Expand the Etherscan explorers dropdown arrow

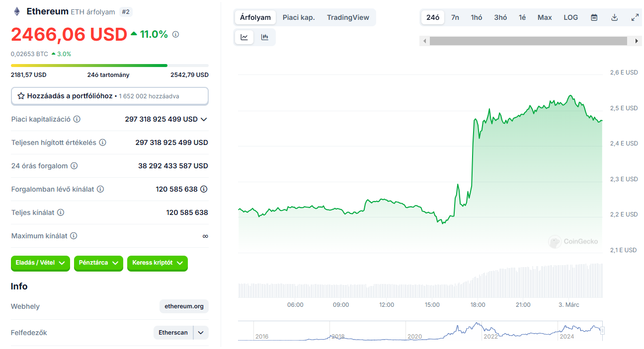(x=201, y=333)
